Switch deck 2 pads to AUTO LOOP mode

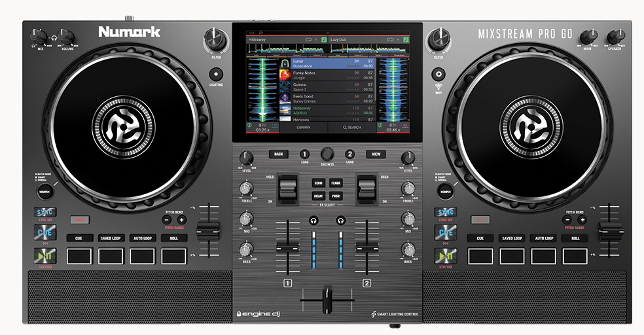544,238
